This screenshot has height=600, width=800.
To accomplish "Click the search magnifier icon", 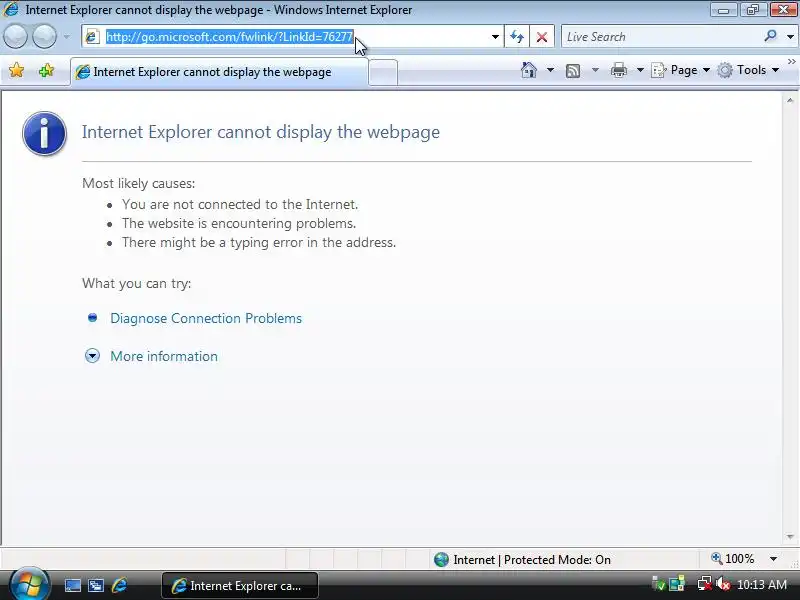I will 770,36.
